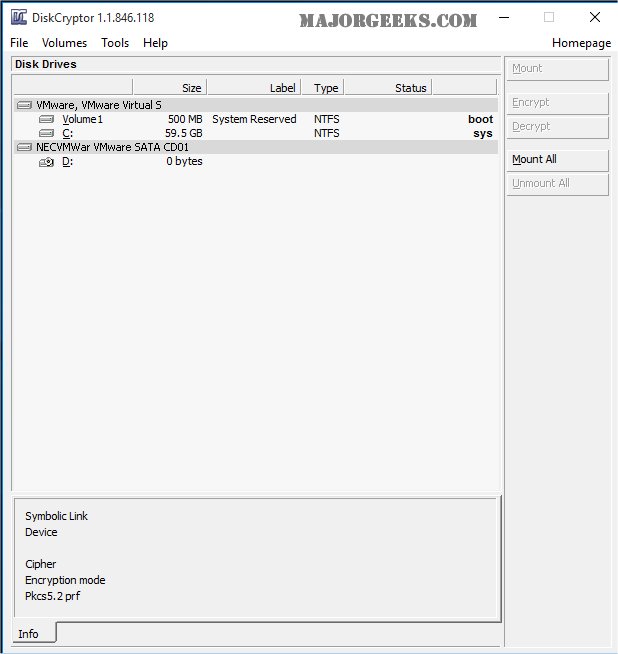Click the C: drive icon
The height and width of the screenshot is (654, 618).
(x=46, y=133)
